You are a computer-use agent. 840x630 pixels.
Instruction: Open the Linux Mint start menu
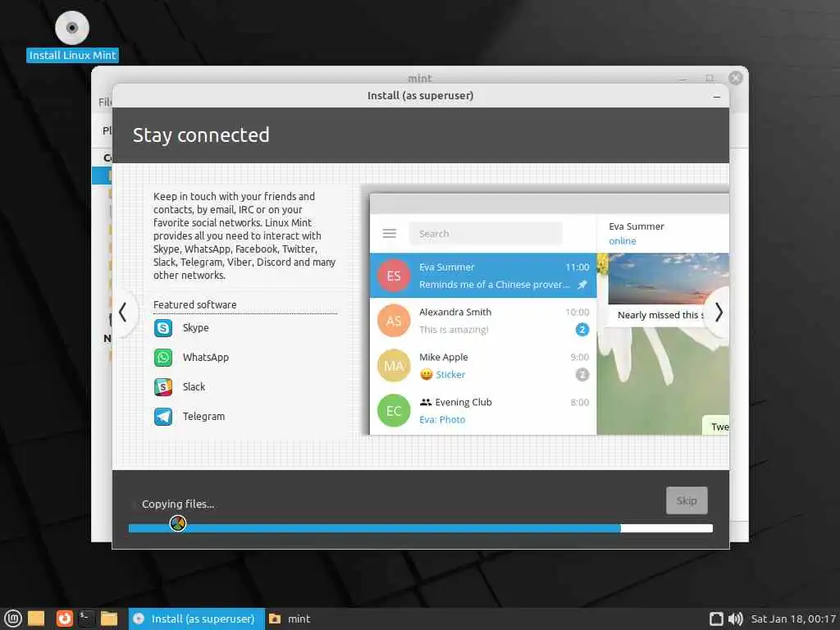tap(12, 619)
